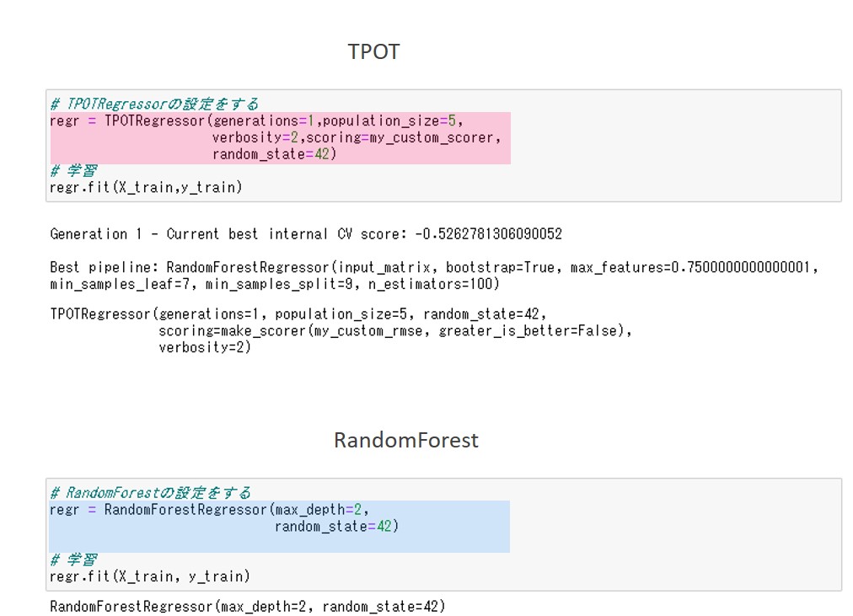
Task: Click the RandomForest heading text
Action: [x=405, y=440]
